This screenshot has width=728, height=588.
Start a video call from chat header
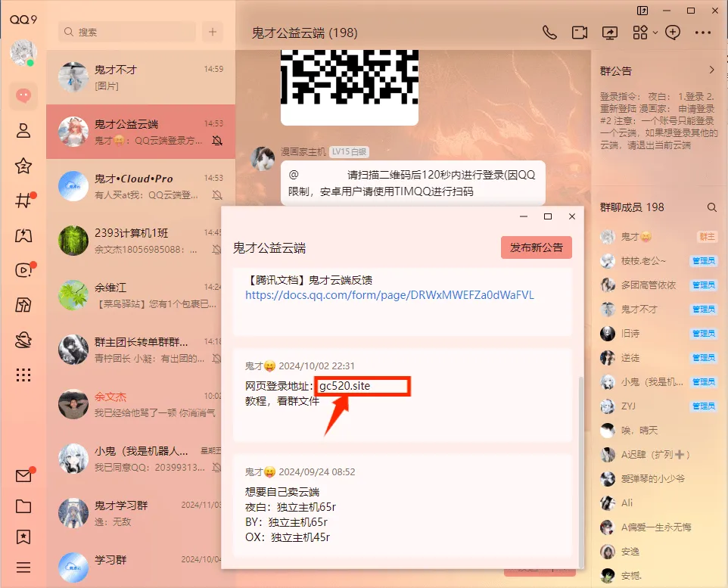tap(579, 33)
